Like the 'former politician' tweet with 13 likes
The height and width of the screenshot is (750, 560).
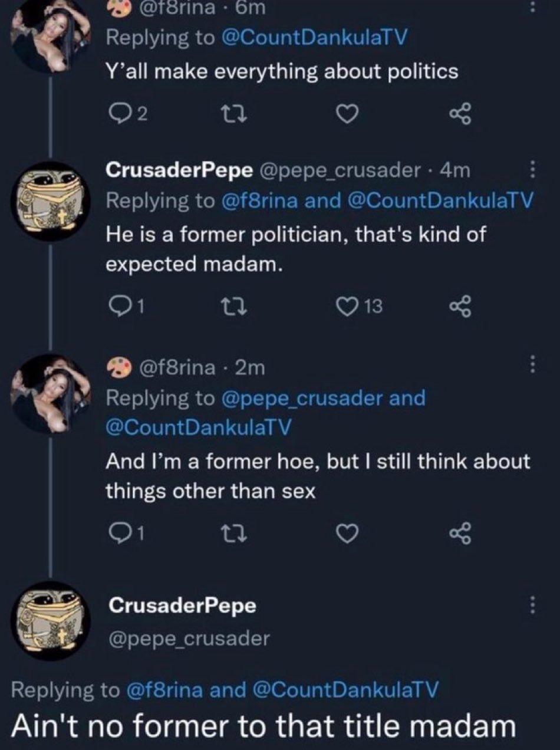click(347, 305)
